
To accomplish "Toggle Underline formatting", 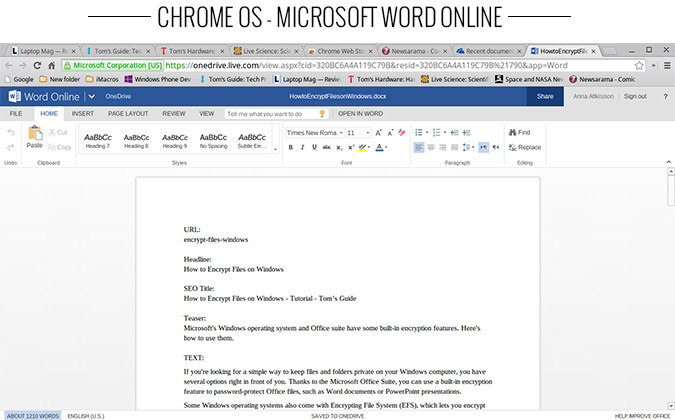I will [314, 147].
